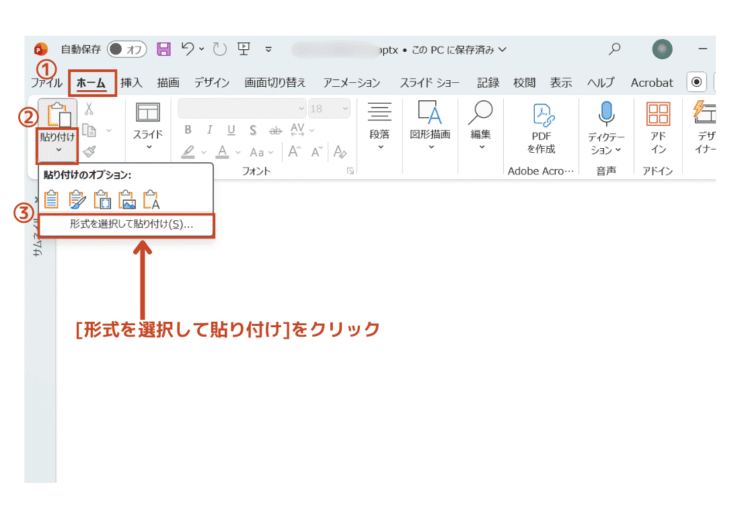740x505 pixels.
Task: Open the 段落 paragraph group
Action: [x=380, y=126]
